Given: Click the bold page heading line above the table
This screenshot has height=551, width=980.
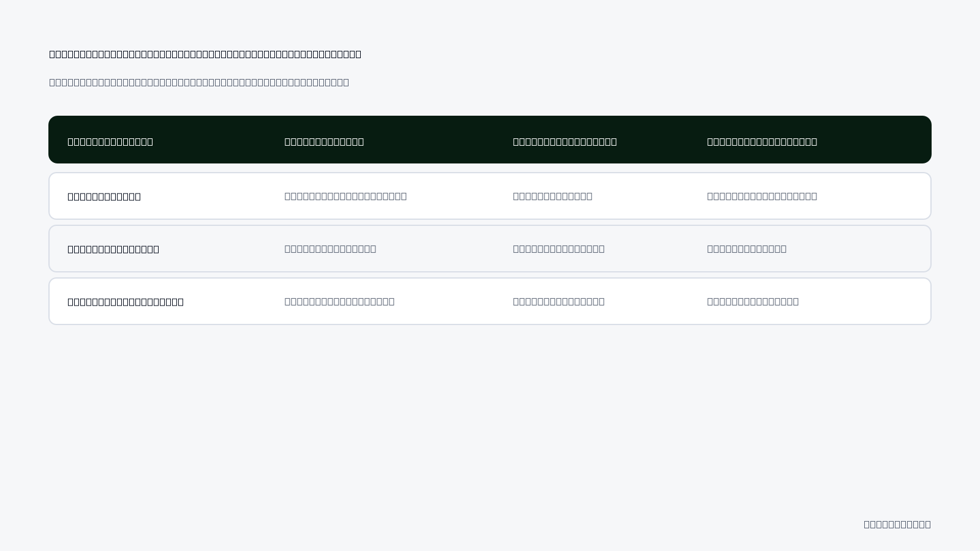Looking at the screenshot, I should click(205, 54).
